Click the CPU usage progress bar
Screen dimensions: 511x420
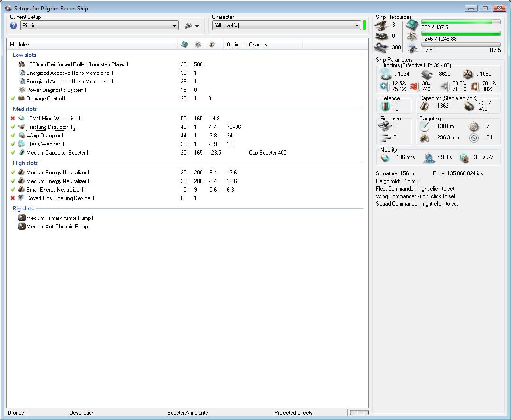pos(461,22)
